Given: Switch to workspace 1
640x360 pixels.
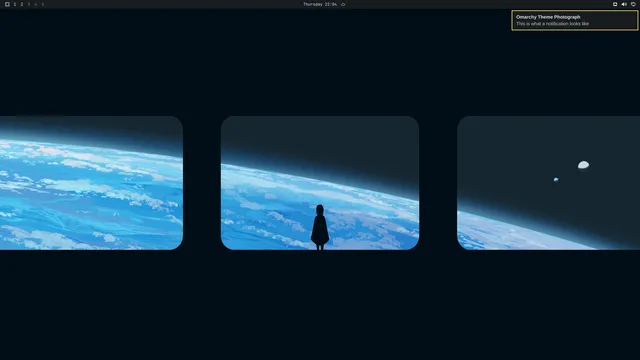Looking at the screenshot, I should [15, 4].
